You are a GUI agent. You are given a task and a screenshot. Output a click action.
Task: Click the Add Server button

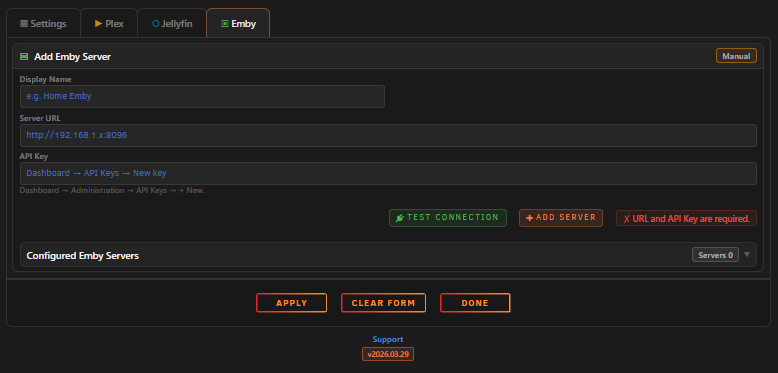tap(561, 218)
